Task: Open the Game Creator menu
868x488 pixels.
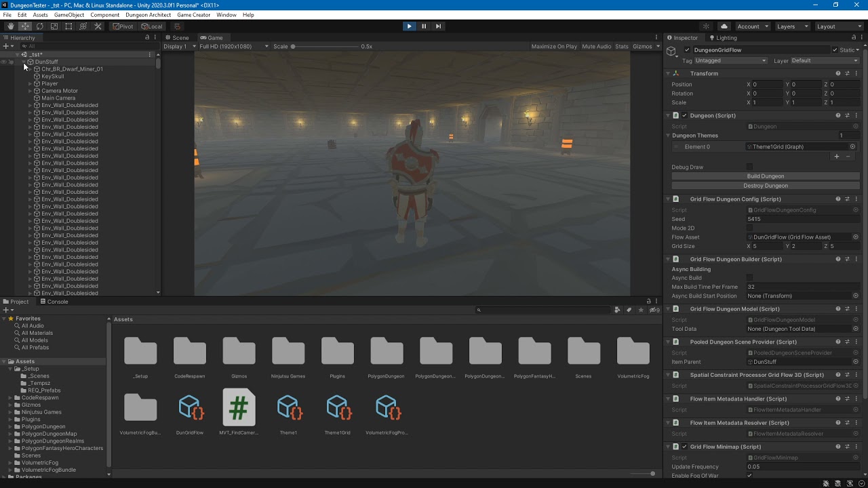Action: 194,15
